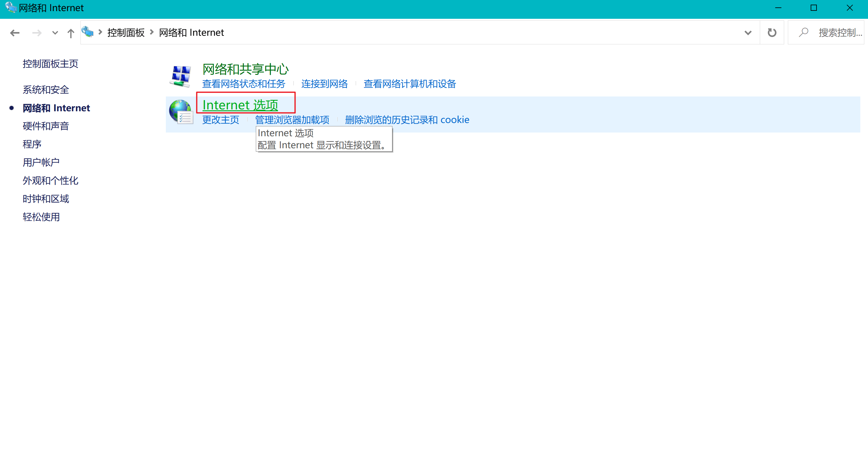Expand chevron after 控制面板 breadcrumb
This screenshot has width=868, height=454.
click(152, 32)
